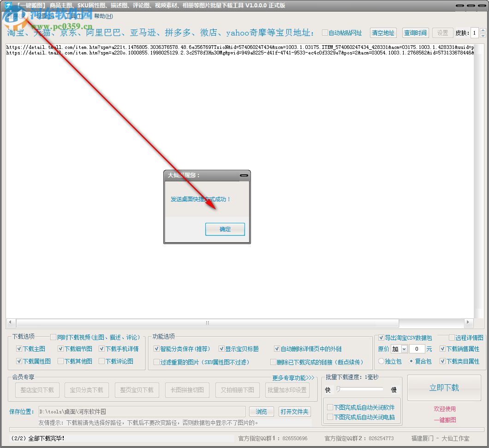Click the 保存位置 path field
This screenshot has height=448, width=489.
(142, 412)
